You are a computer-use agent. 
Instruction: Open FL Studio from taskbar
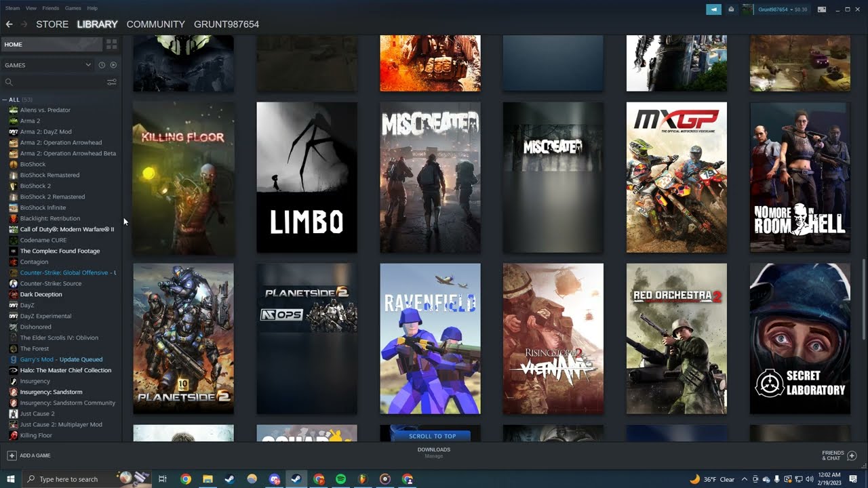pos(363,479)
